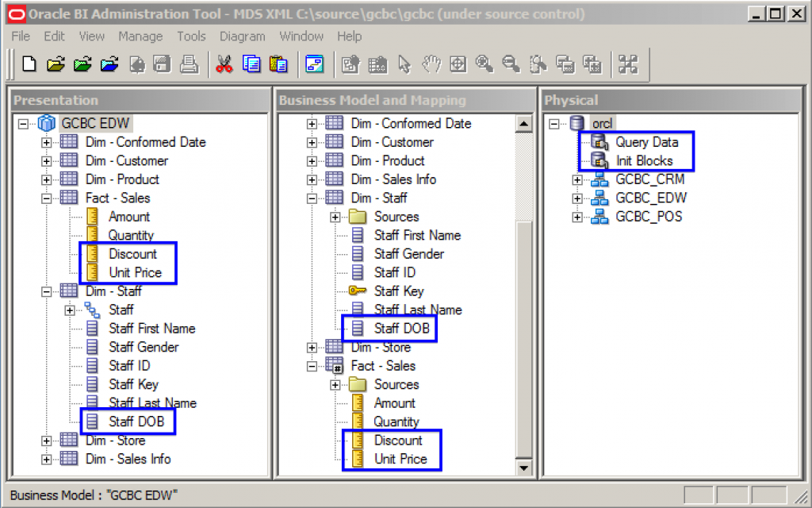Collapse the GCBC EDW subject area

click(23, 124)
